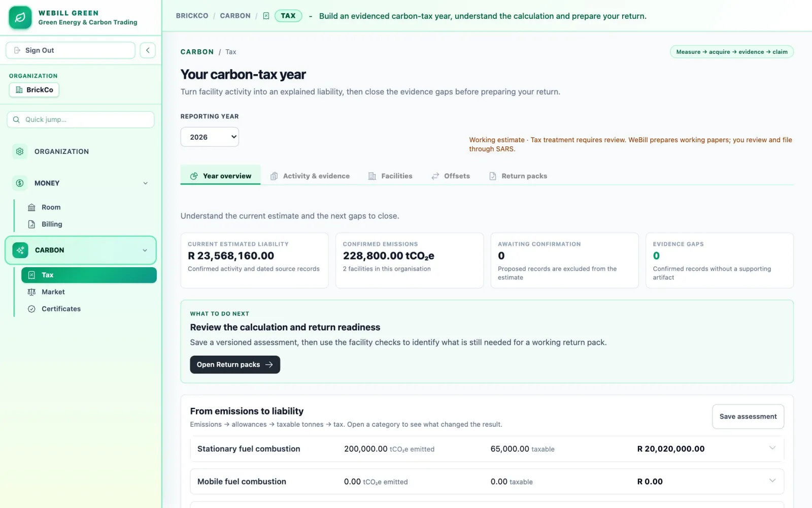Image resolution: width=812 pixels, height=508 pixels.
Task: Switch to Year overview tab
Action: 220,176
